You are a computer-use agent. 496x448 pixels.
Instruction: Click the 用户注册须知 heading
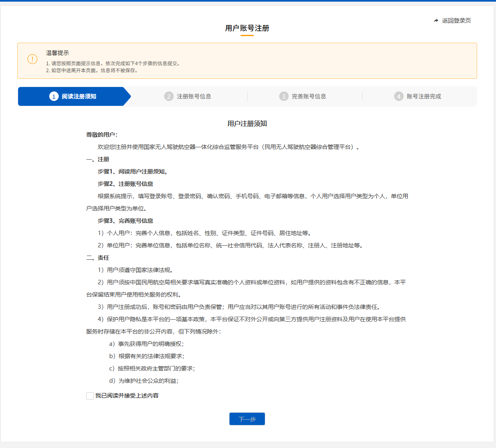(247, 123)
